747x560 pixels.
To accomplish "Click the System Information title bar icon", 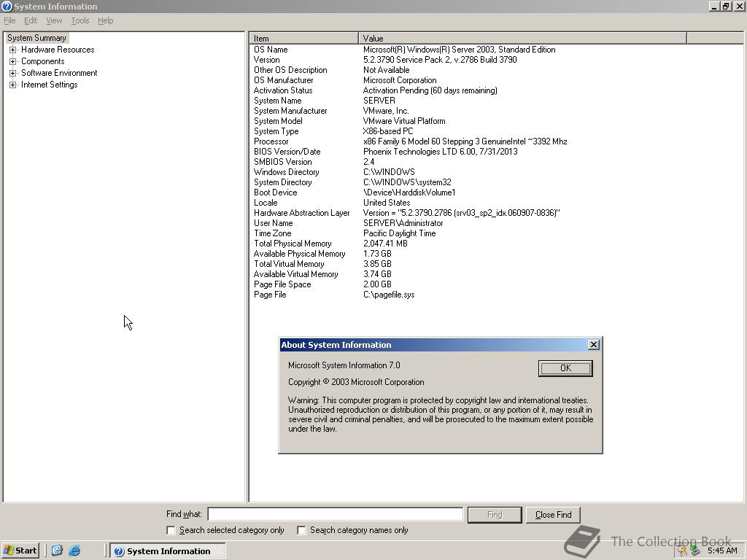I will tap(7, 6).
